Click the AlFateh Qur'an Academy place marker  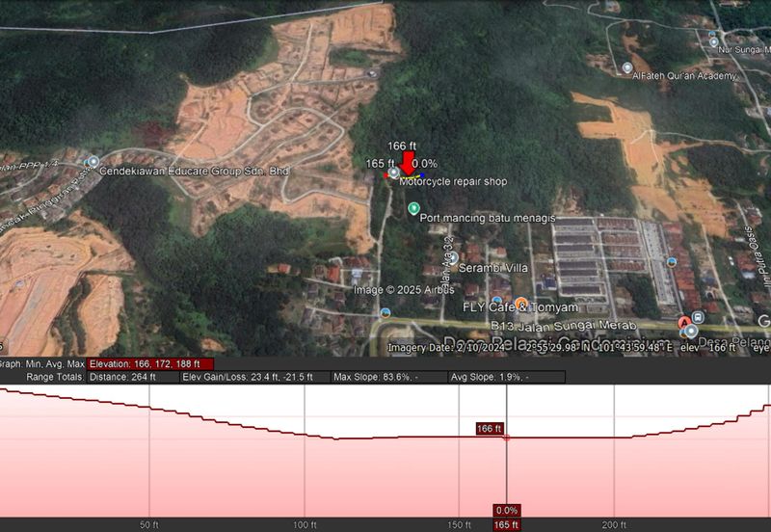[x=627, y=67]
